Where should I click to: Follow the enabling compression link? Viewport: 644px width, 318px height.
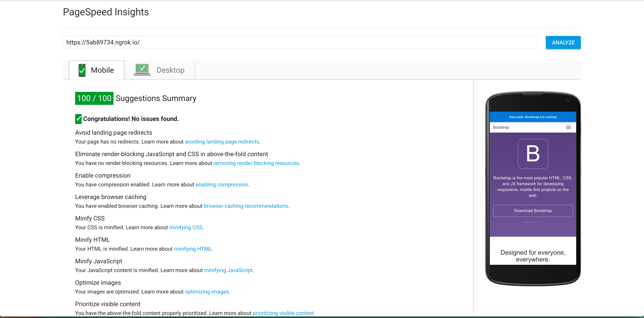click(222, 185)
